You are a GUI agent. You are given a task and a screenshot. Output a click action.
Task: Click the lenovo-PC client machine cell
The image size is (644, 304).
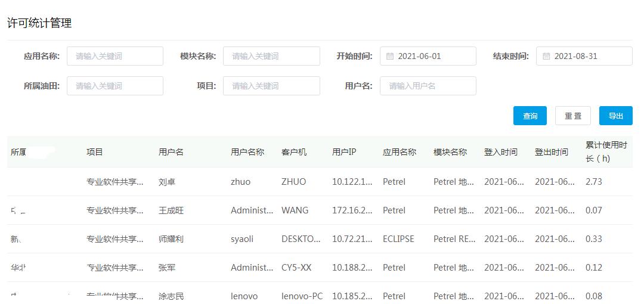click(302, 296)
